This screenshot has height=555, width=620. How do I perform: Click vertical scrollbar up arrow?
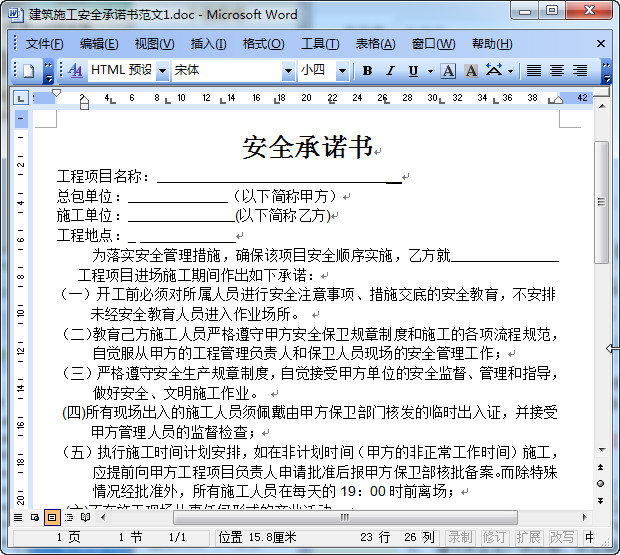(x=601, y=106)
